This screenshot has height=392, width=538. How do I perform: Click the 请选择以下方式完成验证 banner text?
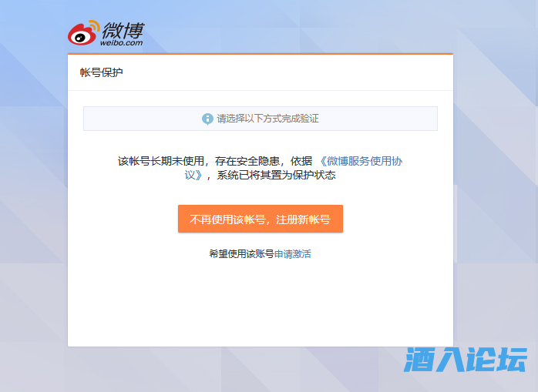coord(267,119)
